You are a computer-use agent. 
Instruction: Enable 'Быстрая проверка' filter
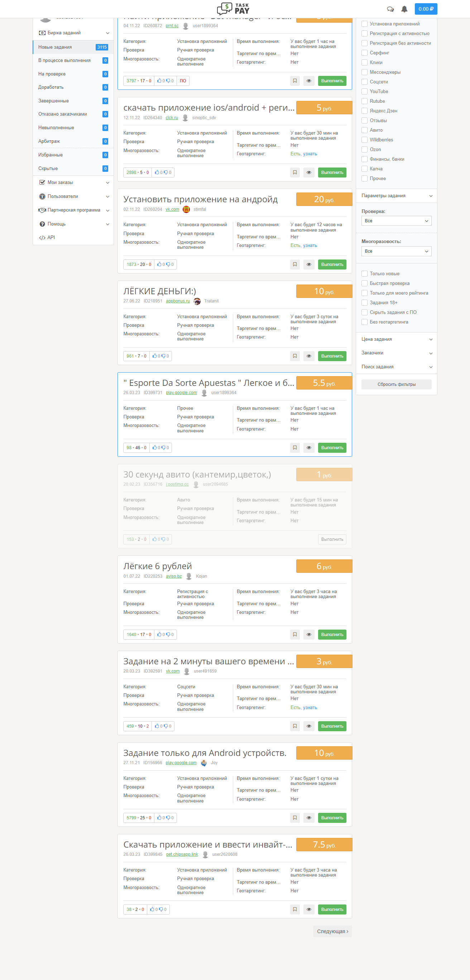click(364, 283)
